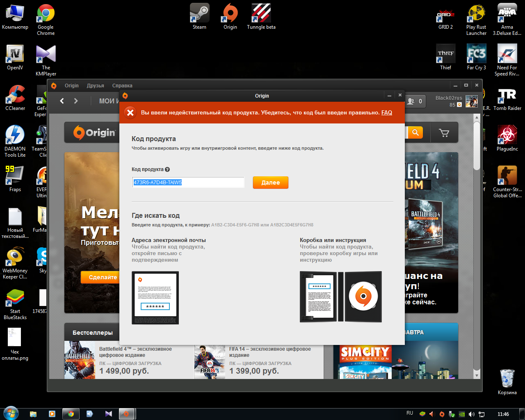
Task: Launch Start BlueStacks shortcut
Action: point(15,304)
